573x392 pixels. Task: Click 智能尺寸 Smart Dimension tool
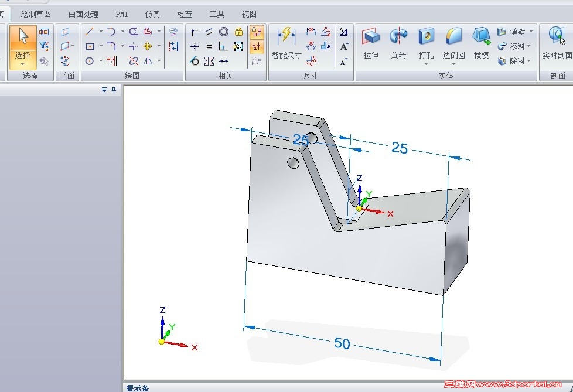pos(286,43)
